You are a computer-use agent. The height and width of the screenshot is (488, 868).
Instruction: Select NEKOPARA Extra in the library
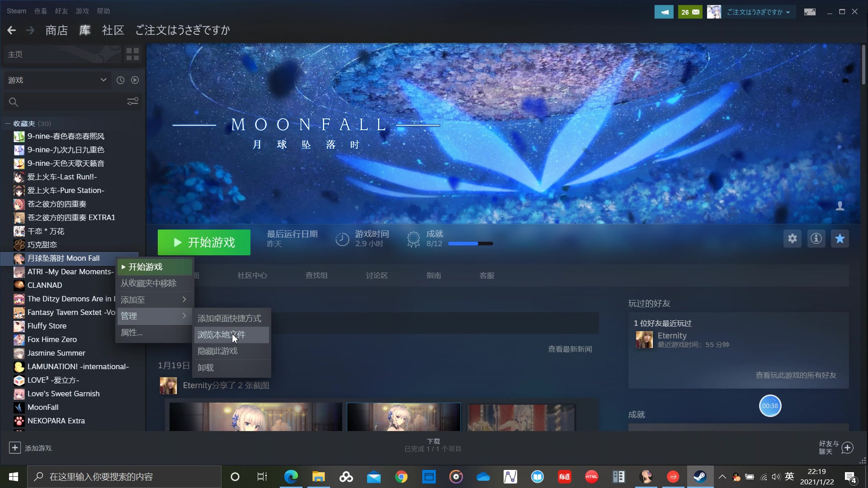point(56,421)
